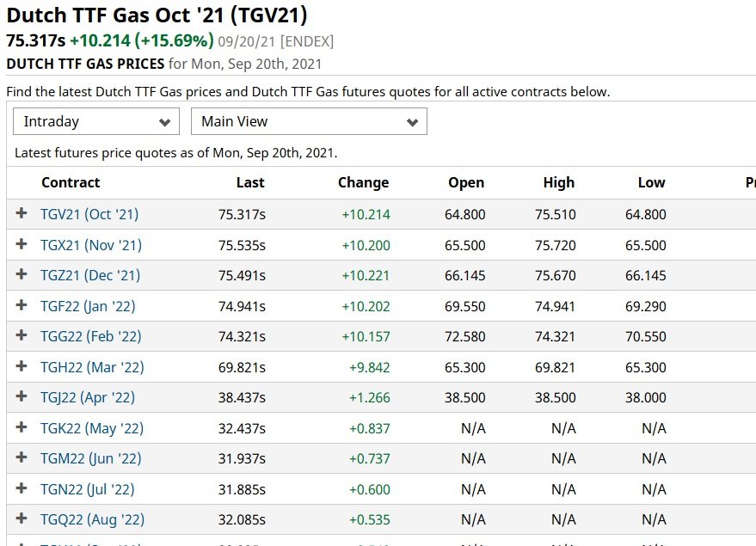Expand the TGF22 (Jan '22) row plus icon
Viewport: 756px width, 546px height.
[22, 305]
